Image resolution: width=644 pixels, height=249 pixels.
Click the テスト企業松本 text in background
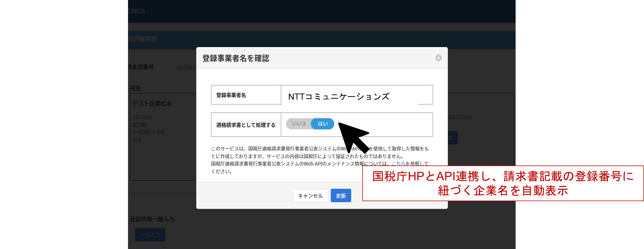click(x=152, y=104)
